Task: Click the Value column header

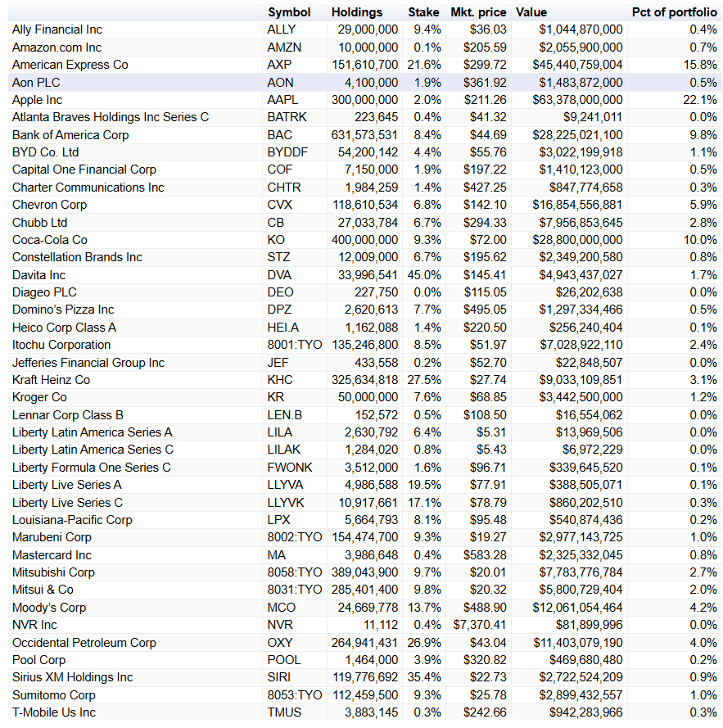Action: click(531, 12)
